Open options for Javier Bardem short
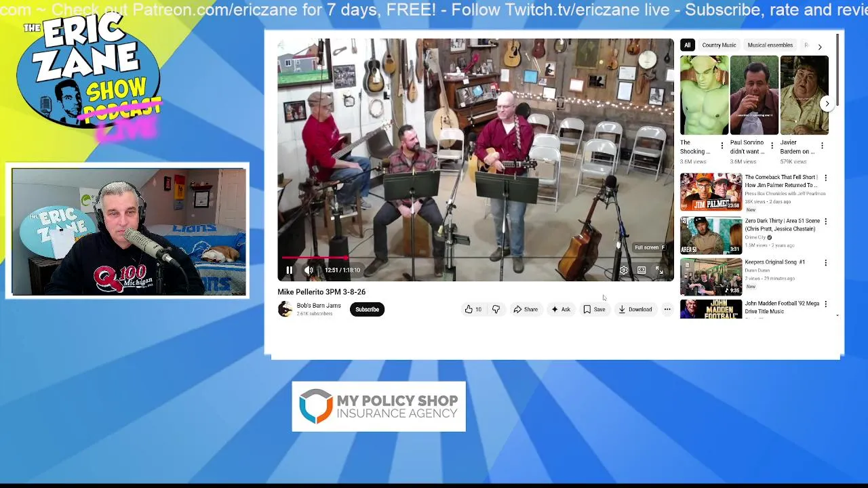This screenshot has height=488, width=868. (822, 146)
